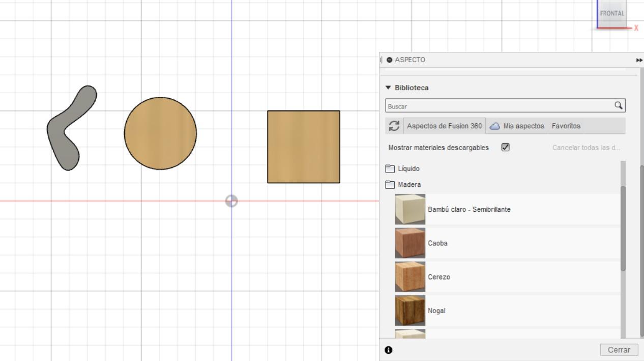This screenshot has height=361, width=644.
Task: Select the Caoba wood thumbnail
Action: 410,243
